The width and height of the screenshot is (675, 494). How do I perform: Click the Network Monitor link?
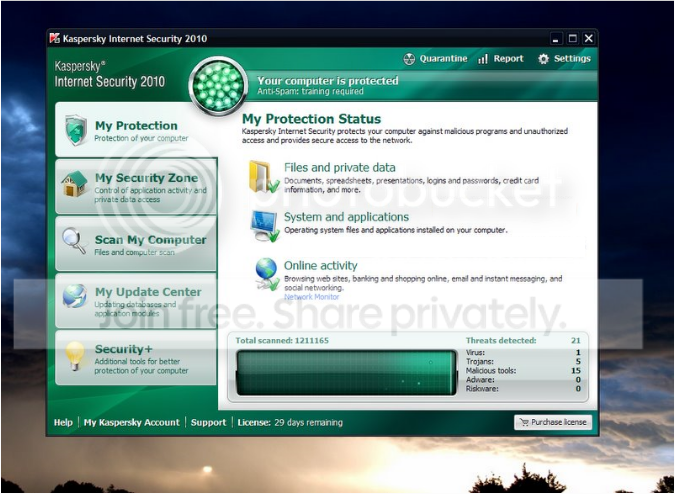[311, 296]
